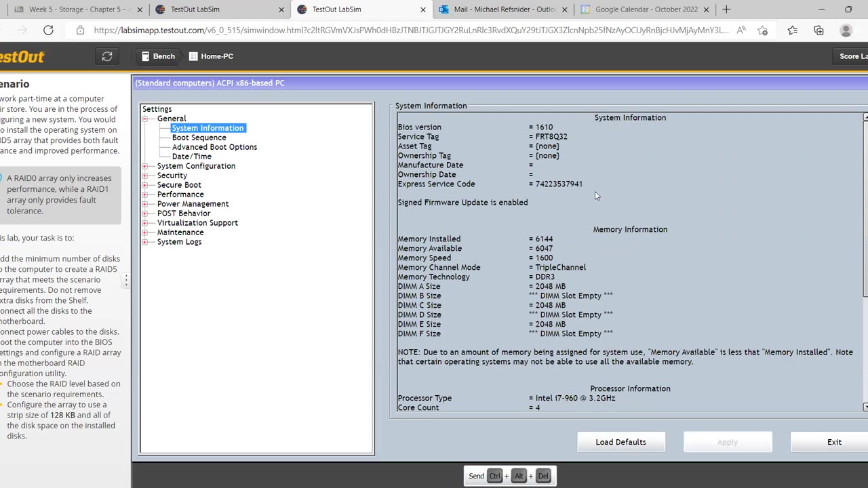Image resolution: width=868 pixels, height=488 pixels.
Task: Expand the Secure Boot node
Action: (x=144, y=185)
